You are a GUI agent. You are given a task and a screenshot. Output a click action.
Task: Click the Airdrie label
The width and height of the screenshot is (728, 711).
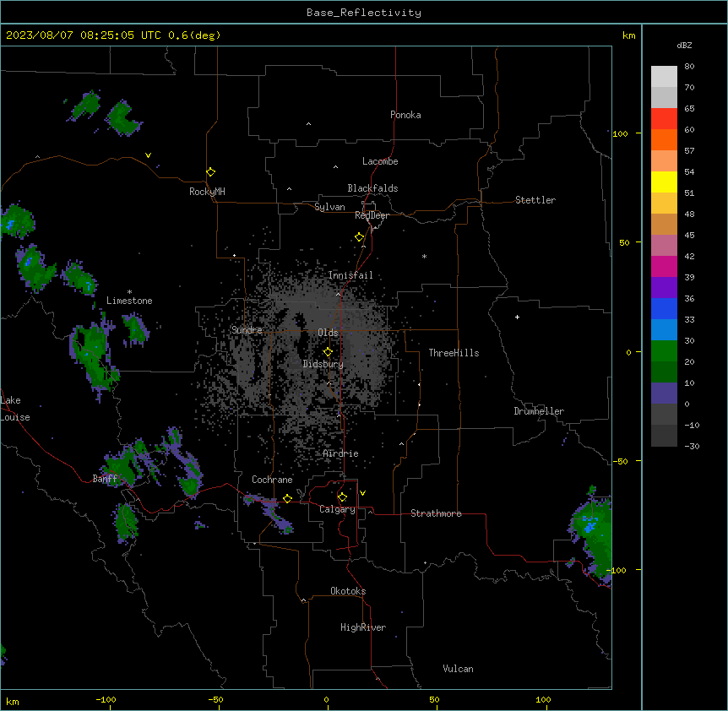pos(340,453)
